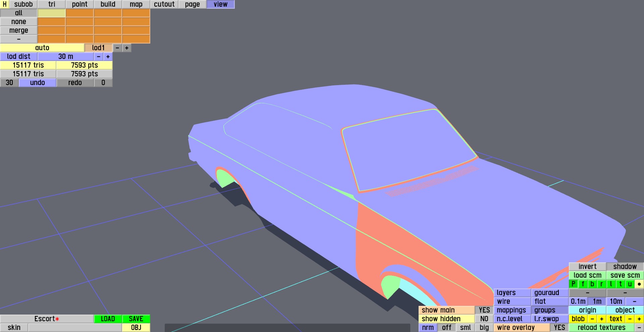The height and width of the screenshot is (332, 644).
Task: Click load scm
Action: coord(588,275)
